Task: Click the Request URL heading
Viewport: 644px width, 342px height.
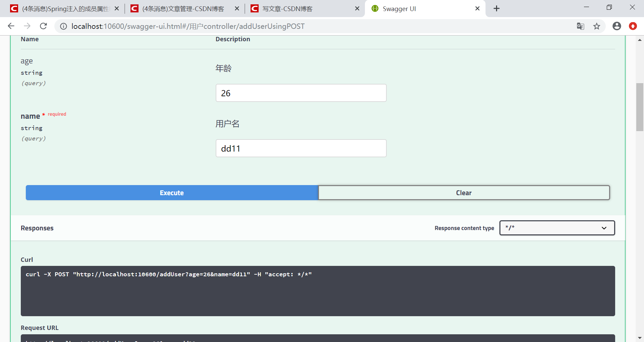Action: (40, 328)
